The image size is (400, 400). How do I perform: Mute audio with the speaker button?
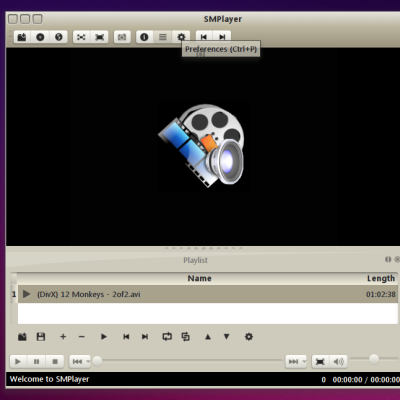click(338, 361)
